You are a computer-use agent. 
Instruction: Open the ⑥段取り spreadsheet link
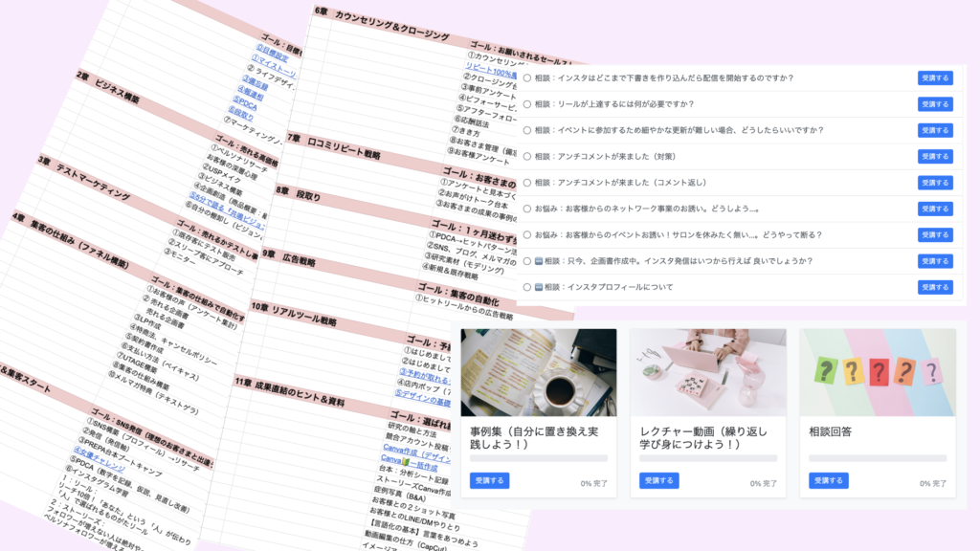coord(240,114)
